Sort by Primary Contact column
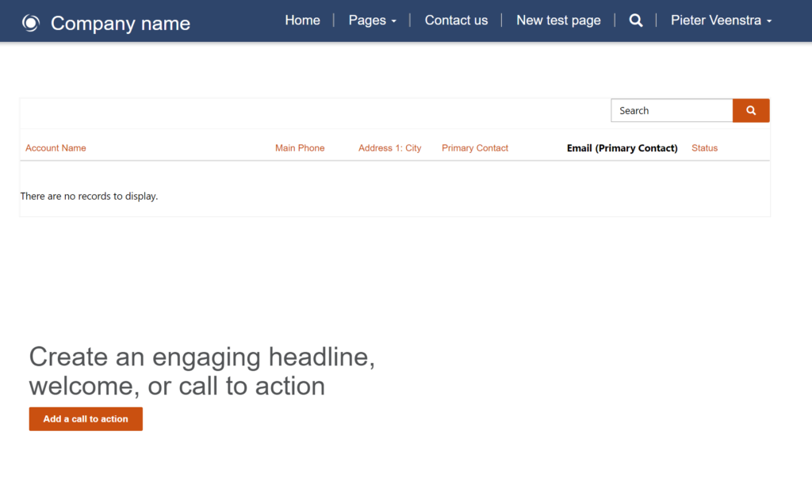This screenshot has height=504, width=812. click(x=475, y=148)
